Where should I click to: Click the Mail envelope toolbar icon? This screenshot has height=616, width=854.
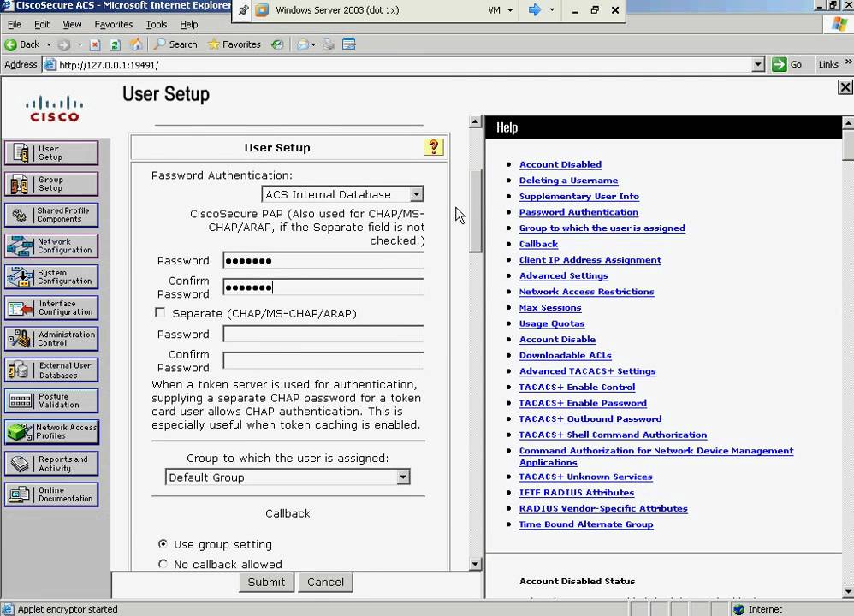(303, 44)
